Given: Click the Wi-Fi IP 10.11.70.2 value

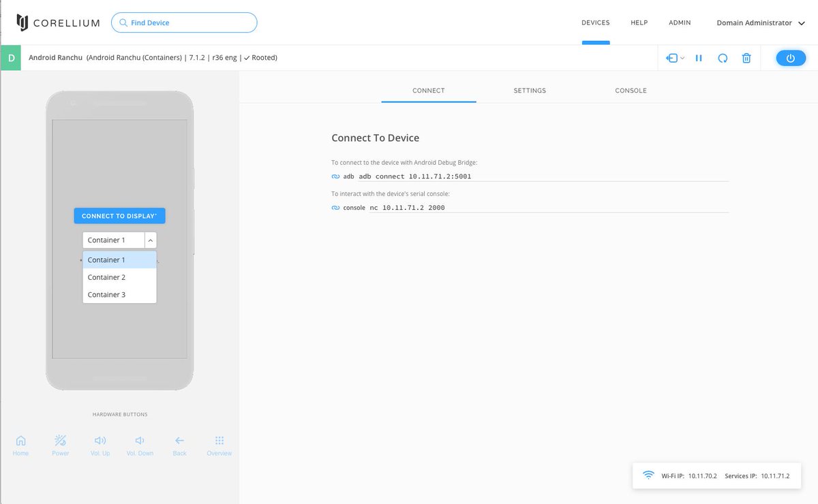Looking at the screenshot, I should pyautogui.click(x=702, y=476).
